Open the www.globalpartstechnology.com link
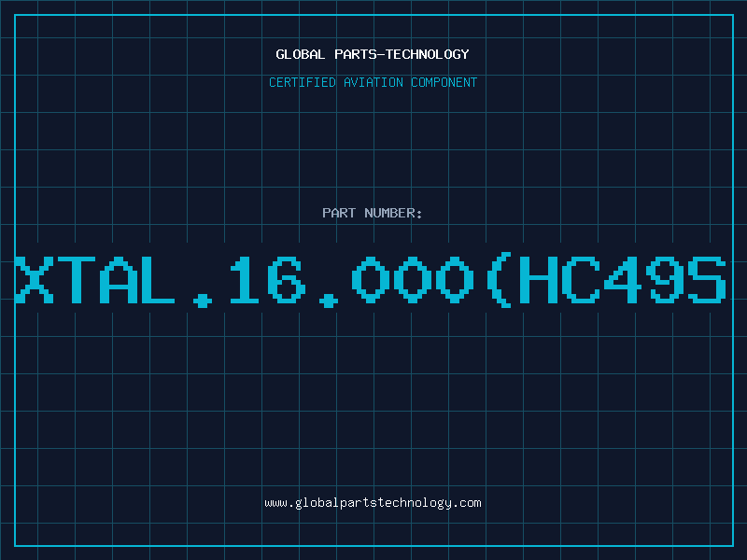This screenshot has width=747, height=560. [373, 503]
